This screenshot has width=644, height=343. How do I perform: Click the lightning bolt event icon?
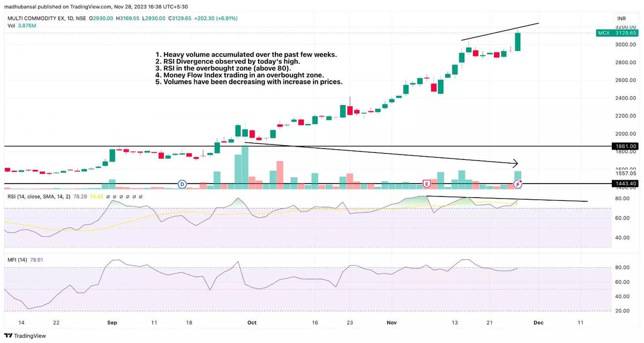[518, 184]
